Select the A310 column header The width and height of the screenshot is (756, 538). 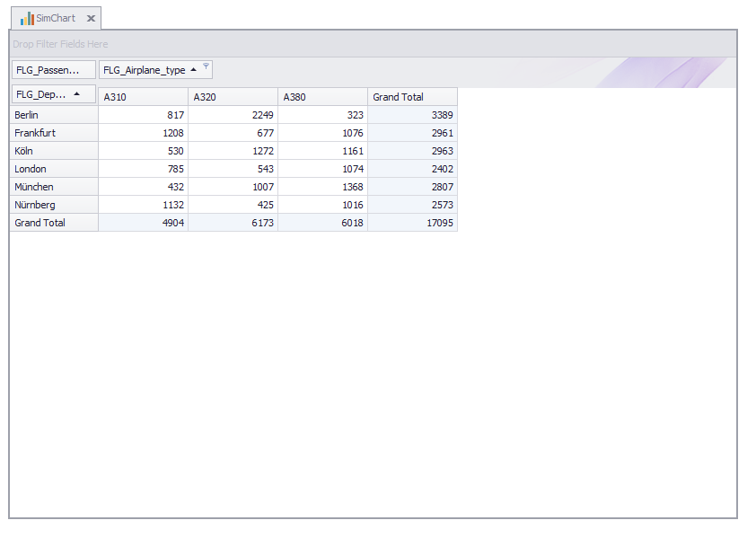(x=143, y=97)
